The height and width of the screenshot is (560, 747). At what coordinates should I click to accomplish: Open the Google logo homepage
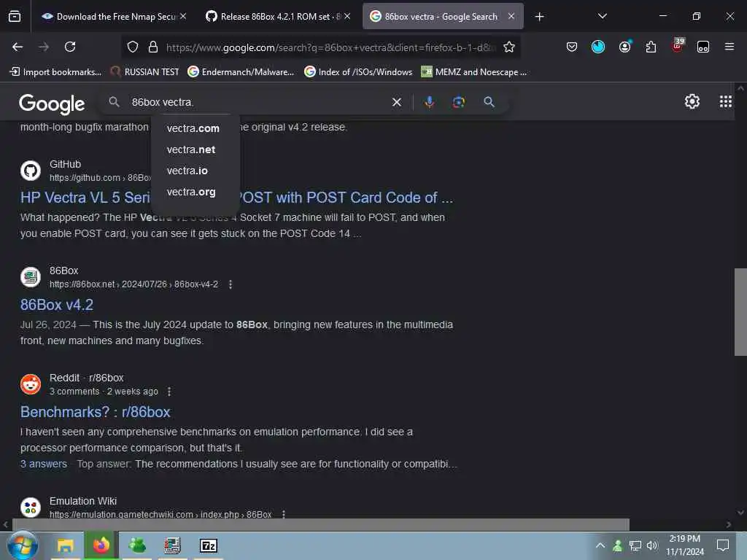coord(52,104)
